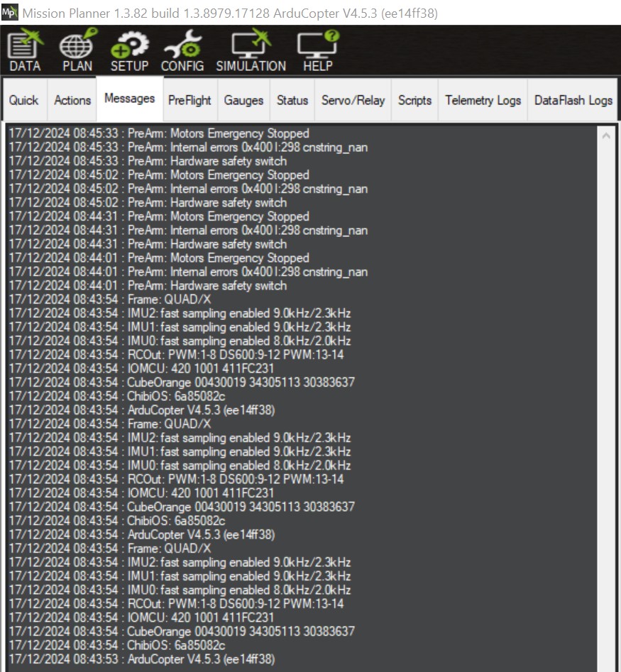The width and height of the screenshot is (621, 672).
Task: Click the 08:43:53 ArduCopter V4.5.3 message
Action: point(142,659)
